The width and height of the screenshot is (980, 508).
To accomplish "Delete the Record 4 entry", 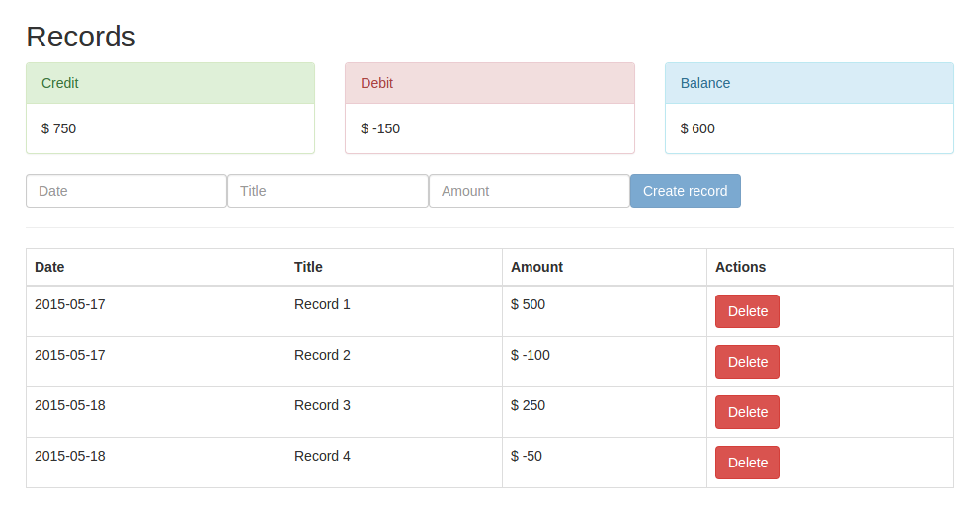I will point(747,463).
